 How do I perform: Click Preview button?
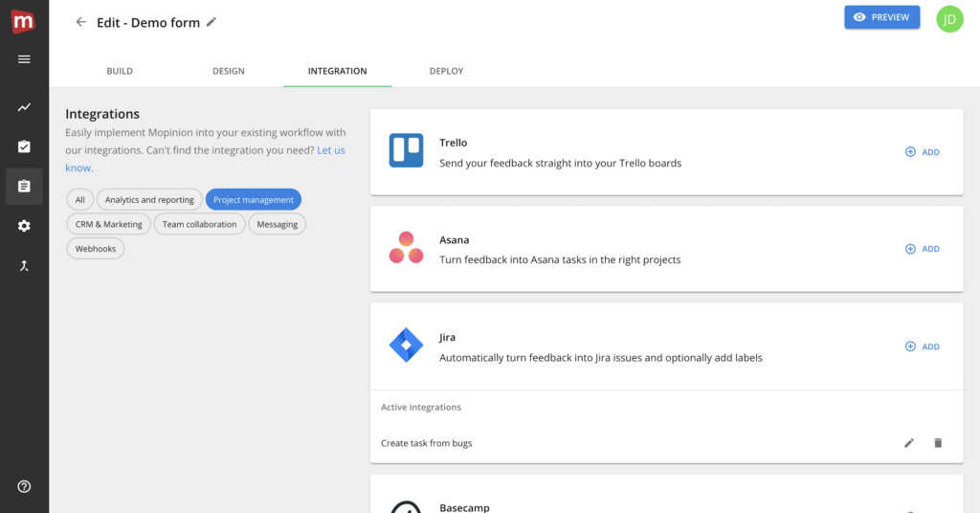881,17
